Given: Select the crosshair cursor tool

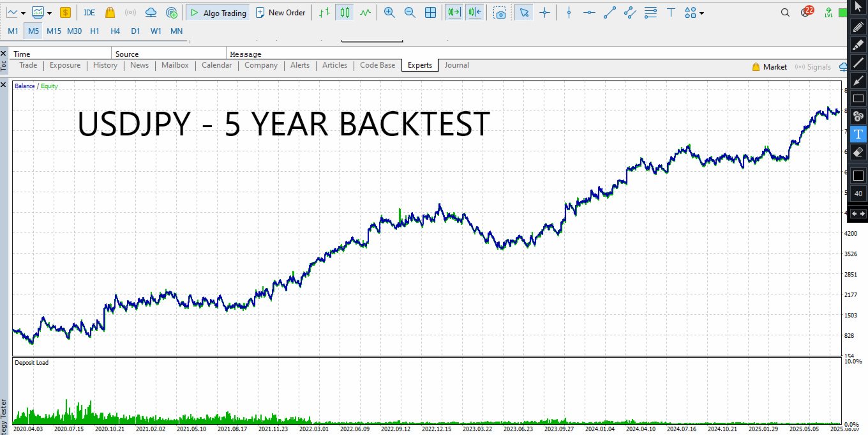Looking at the screenshot, I should 544,12.
